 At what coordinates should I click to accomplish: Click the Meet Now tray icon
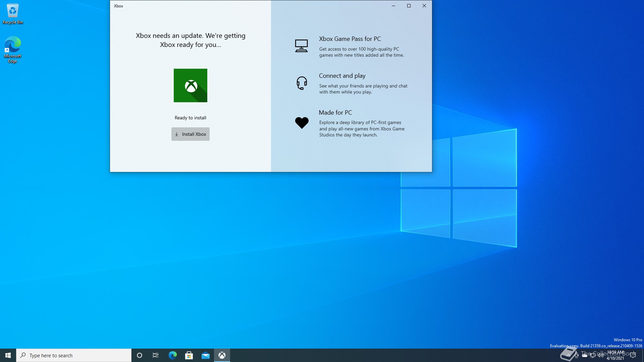[577, 355]
